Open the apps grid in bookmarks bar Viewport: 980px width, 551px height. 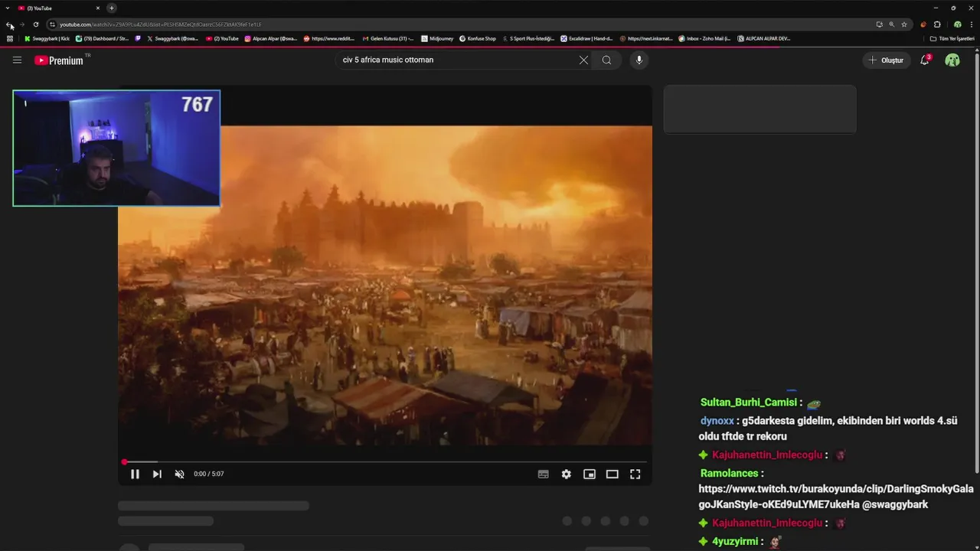click(x=10, y=38)
